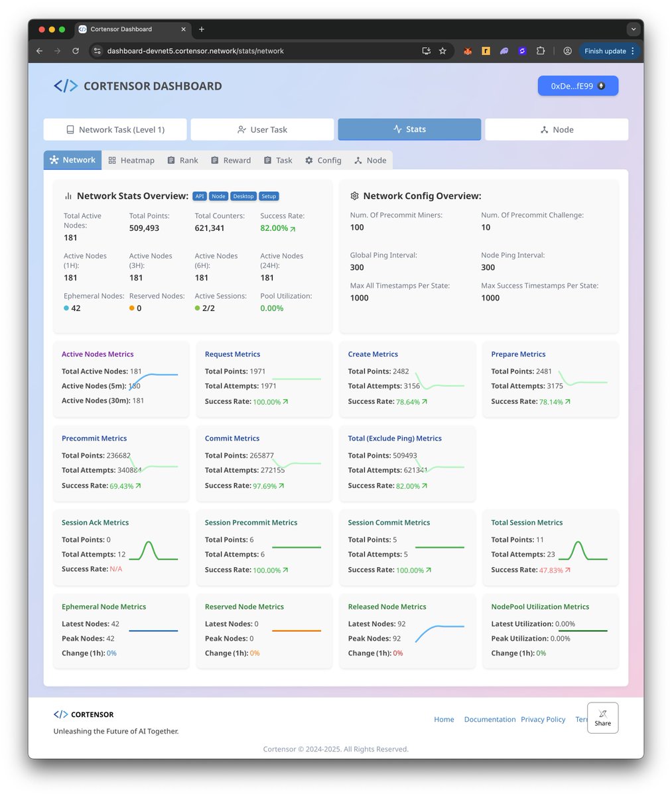Image resolution: width=672 pixels, height=796 pixels.
Task: Click the API badge
Action: 200,196
